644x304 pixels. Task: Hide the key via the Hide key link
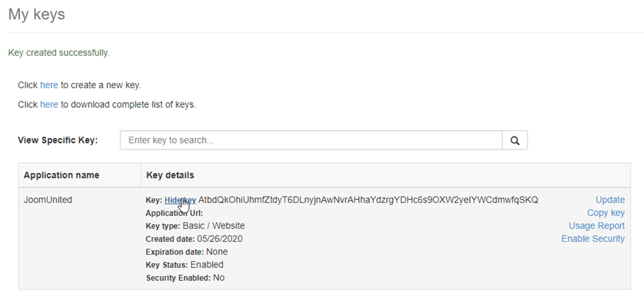point(180,200)
